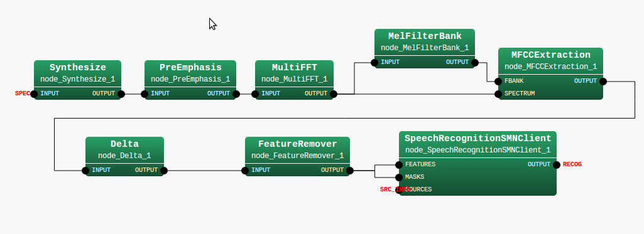The image size is (644, 234).
Task: Click the MASKS terminal label
Action: [x=415, y=177]
